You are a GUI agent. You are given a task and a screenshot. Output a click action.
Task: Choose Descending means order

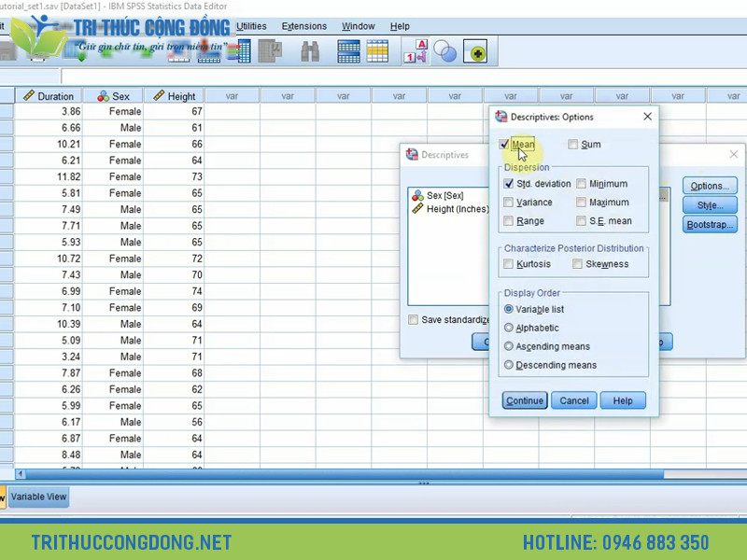(508, 365)
